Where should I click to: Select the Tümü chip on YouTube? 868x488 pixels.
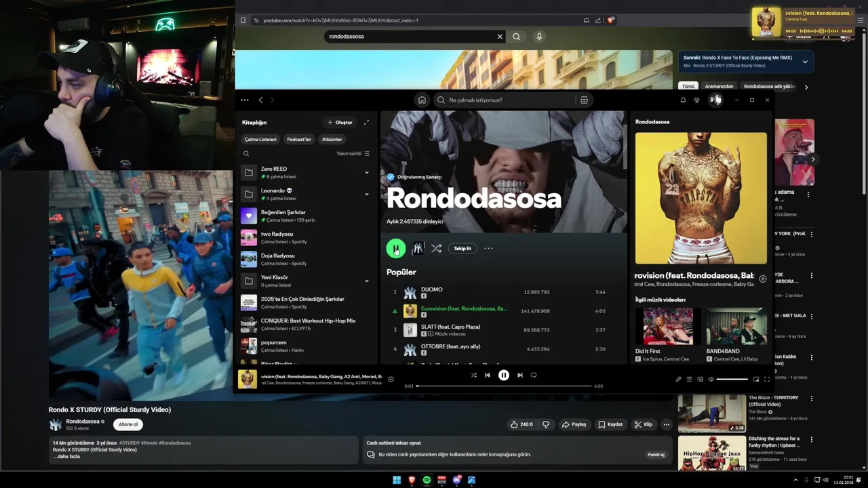pyautogui.click(x=688, y=87)
